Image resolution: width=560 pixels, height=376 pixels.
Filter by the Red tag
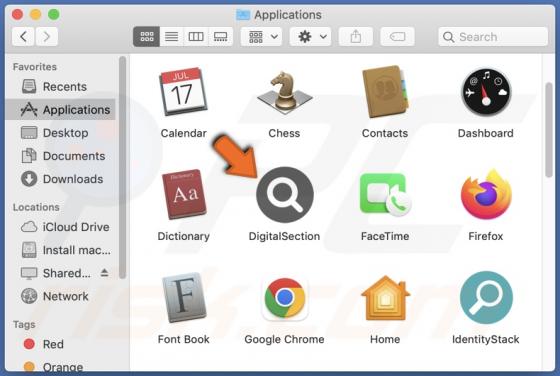click(x=60, y=344)
